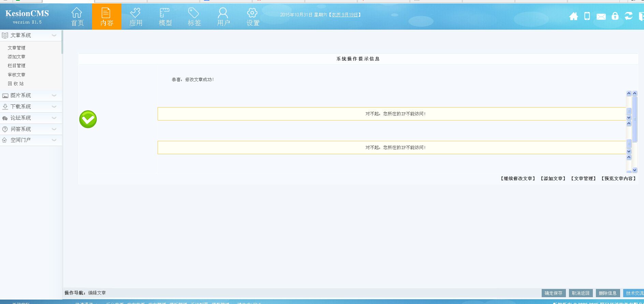Open 栏目管理 in the sidebar
Image resolution: width=644 pixels, height=304 pixels.
point(16,66)
